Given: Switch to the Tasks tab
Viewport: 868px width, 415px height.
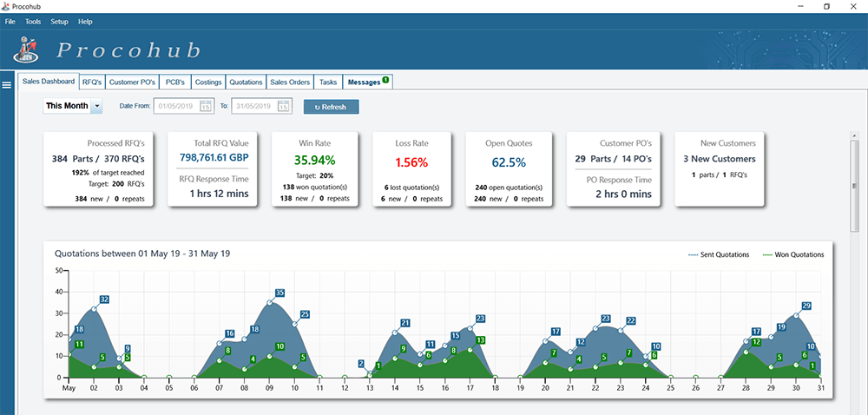Looking at the screenshot, I should point(328,82).
